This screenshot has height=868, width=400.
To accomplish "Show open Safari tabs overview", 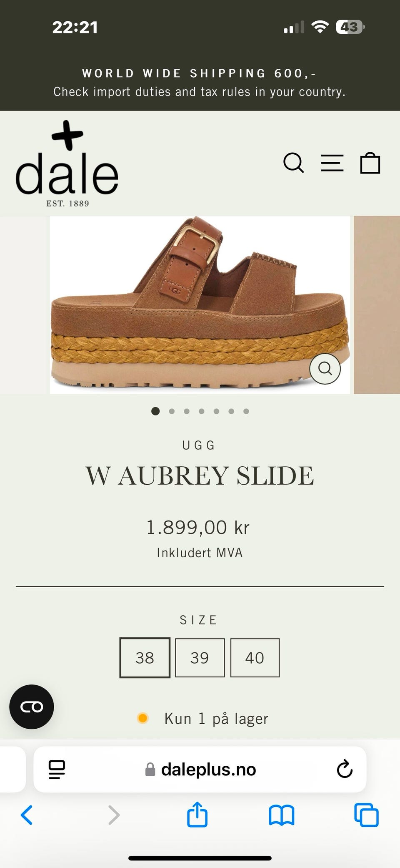I will (x=366, y=815).
